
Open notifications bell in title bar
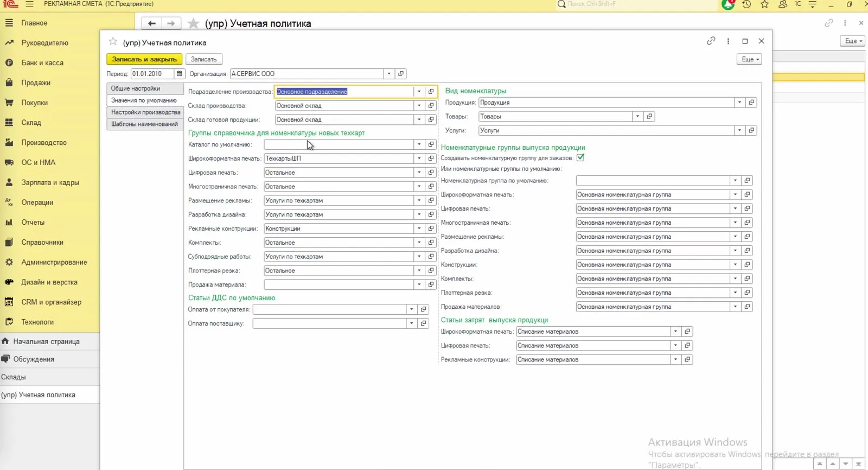pos(728,4)
